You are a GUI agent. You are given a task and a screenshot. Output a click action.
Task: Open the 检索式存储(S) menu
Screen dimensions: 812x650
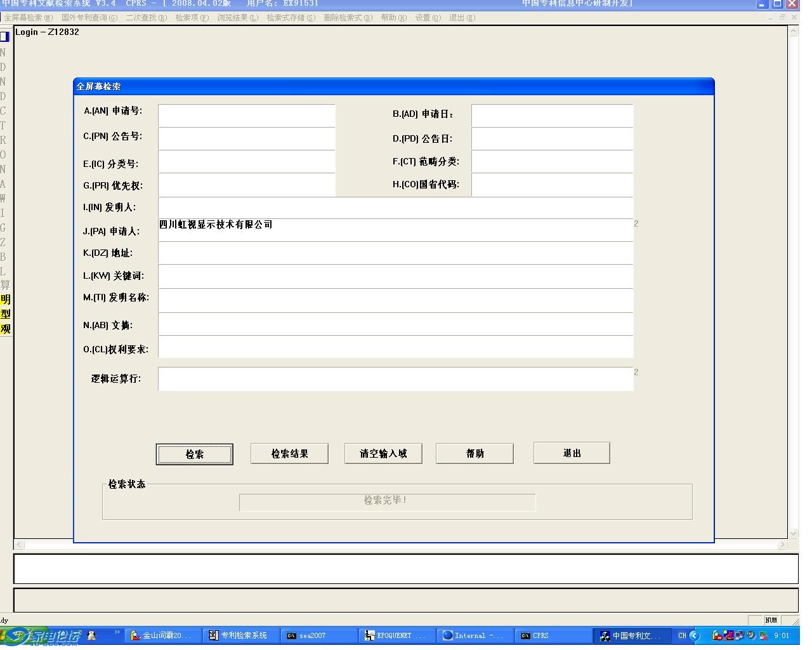click(291, 18)
